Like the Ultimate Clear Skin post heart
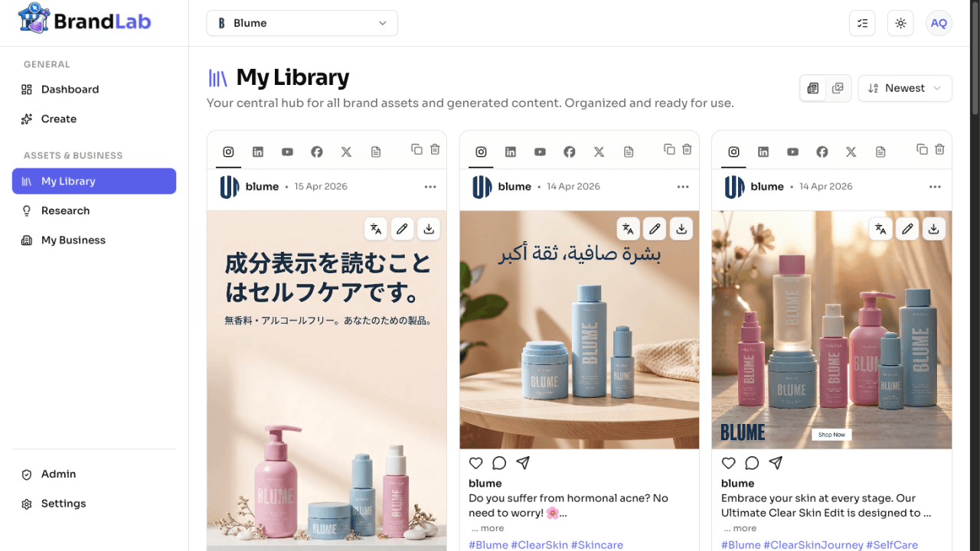The image size is (980, 551). click(x=729, y=463)
